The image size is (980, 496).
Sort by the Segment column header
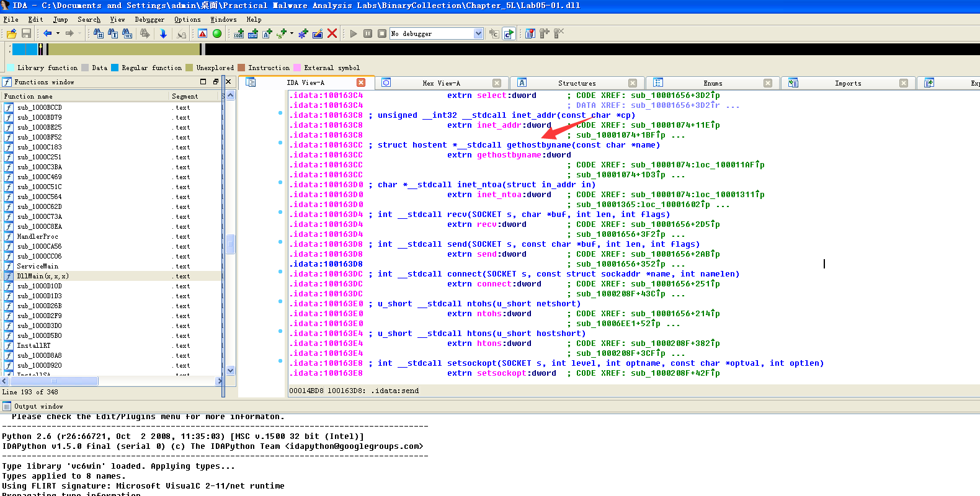[x=195, y=96]
